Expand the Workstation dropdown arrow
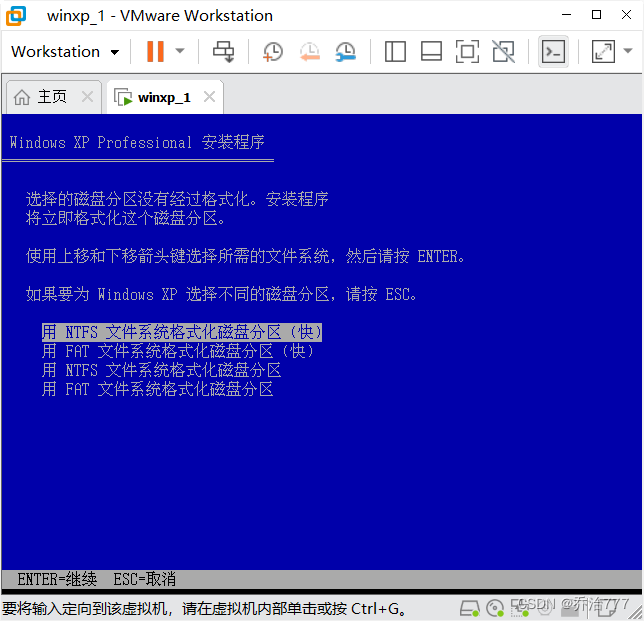The height and width of the screenshot is (621, 644). (x=115, y=52)
